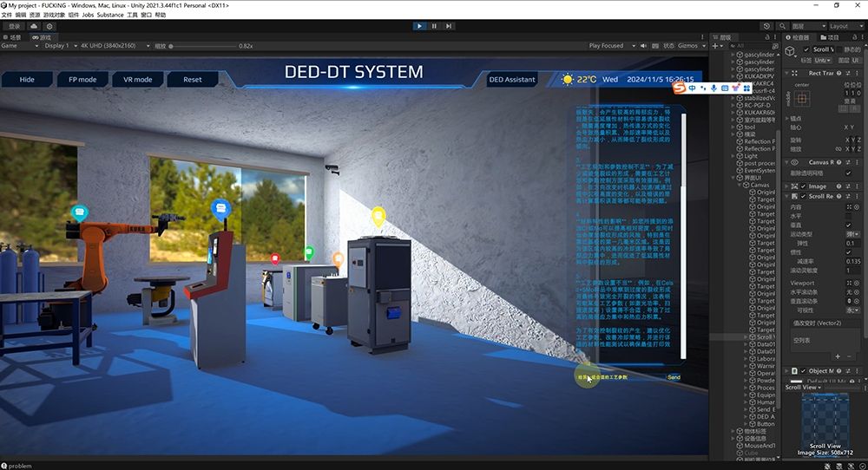The image size is (868, 470).
Task: Toggle the Scroll Rect component checkbox
Action: click(801, 196)
